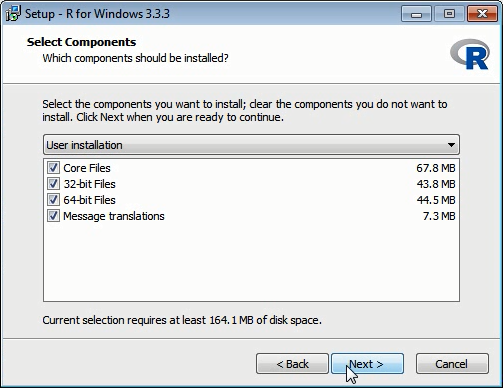Image resolution: width=503 pixels, height=388 pixels.
Task: Click the dropdown arrow of installation type
Action: click(451, 145)
